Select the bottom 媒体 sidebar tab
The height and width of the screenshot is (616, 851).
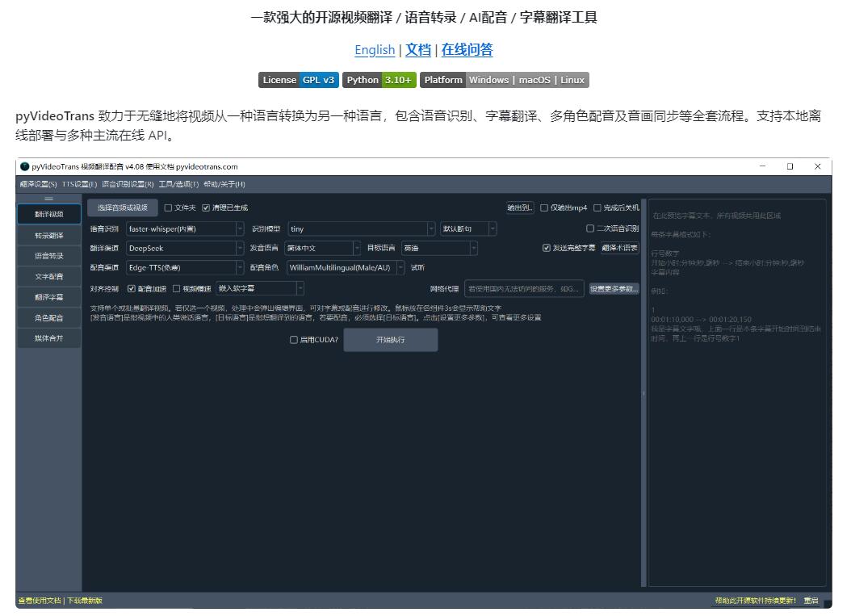point(48,338)
